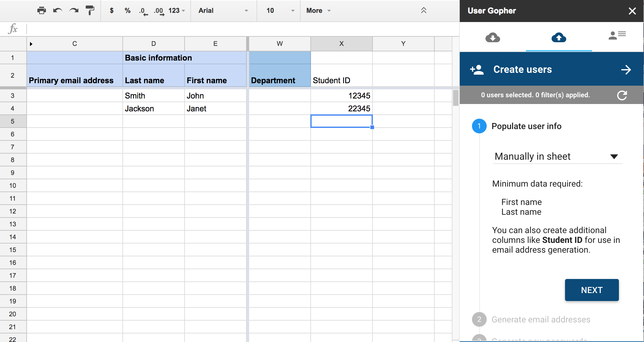Viewport: 644px width, 342px height.
Task: Switch to the cloud upload tab
Action: click(559, 37)
